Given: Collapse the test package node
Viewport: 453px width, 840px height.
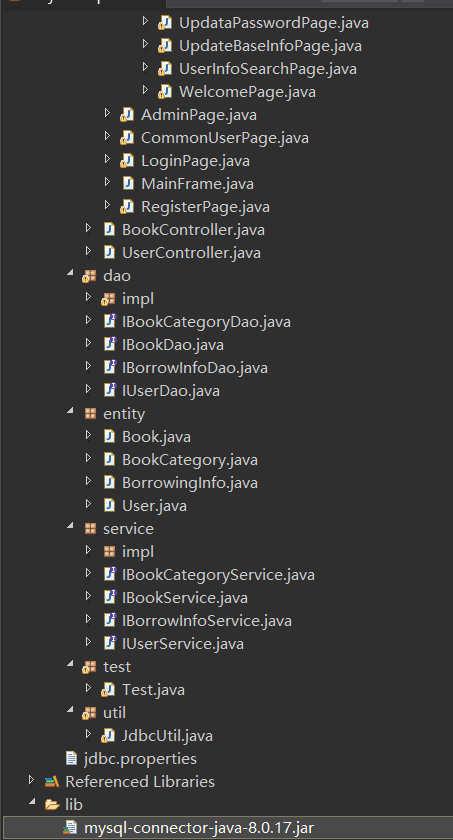Looking at the screenshot, I should pyautogui.click(x=70, y=664).
